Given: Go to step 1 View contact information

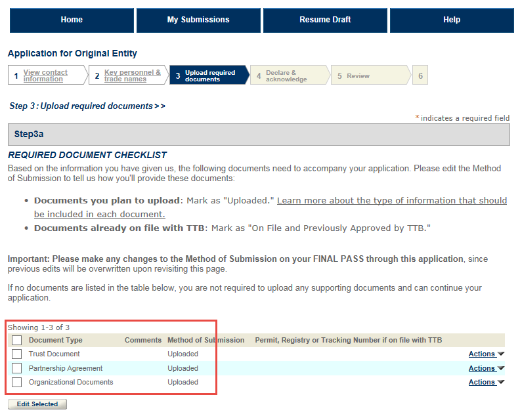Looking at the screenshot, I should click(45, 76).
